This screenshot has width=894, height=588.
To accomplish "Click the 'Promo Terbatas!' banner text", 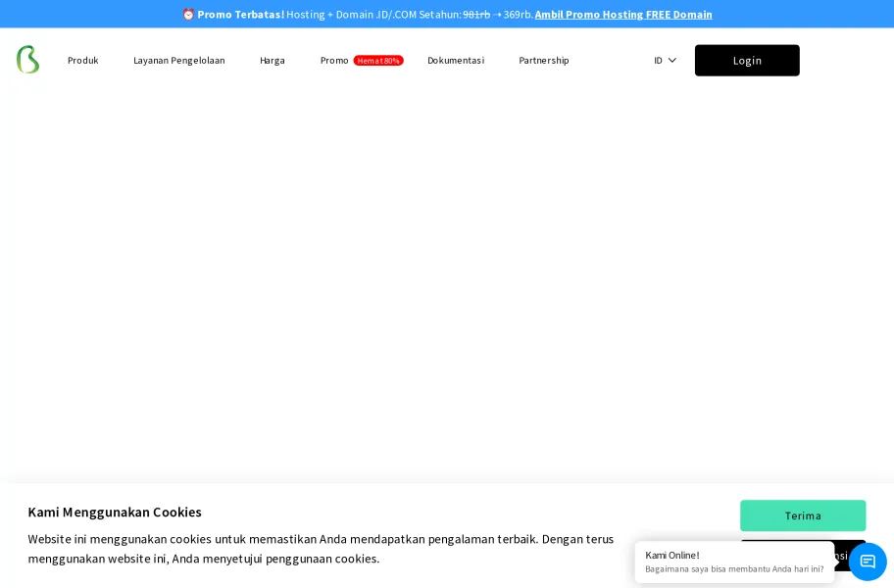I will (x=240, y=15).
